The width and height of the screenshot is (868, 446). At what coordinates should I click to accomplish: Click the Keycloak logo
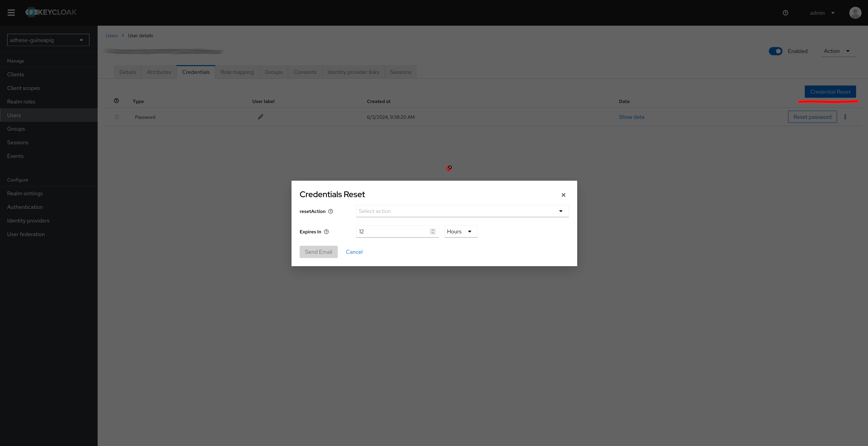(x=51, y=12)
